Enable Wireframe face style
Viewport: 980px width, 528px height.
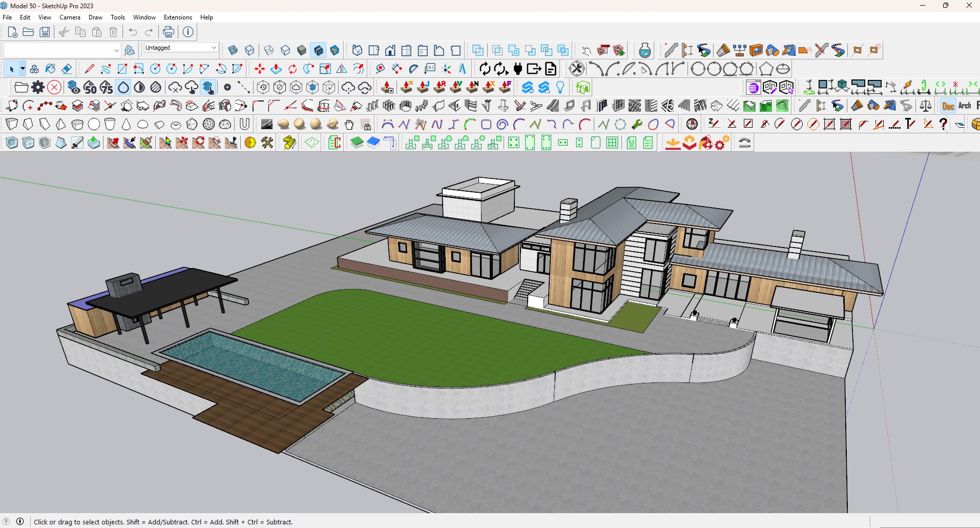click(268, 50)
